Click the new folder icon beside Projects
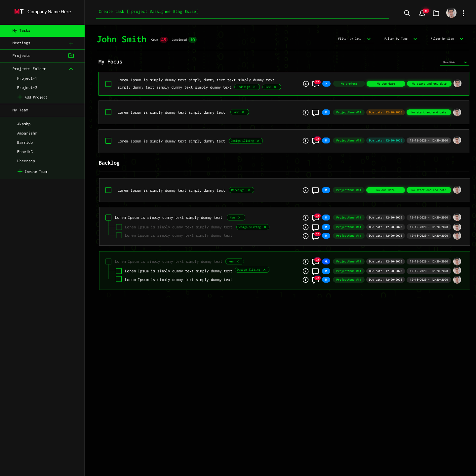476x476 pixels. [71, 56]
